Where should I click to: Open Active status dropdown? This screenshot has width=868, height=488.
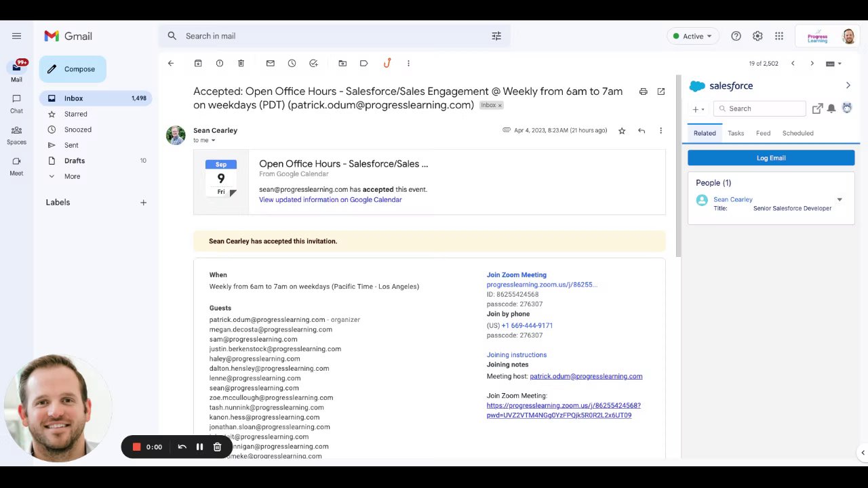(x=693, y=36)
